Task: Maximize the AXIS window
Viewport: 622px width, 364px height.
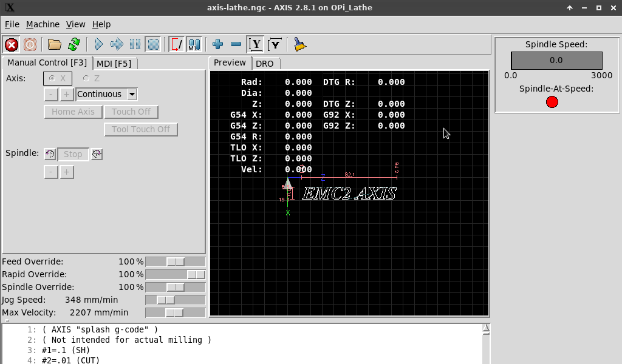Action: [x=599, y=7]
